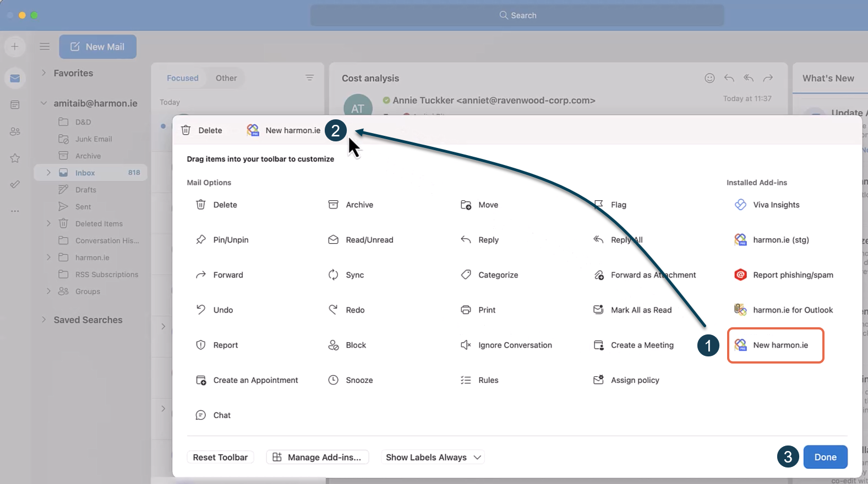Select the Redo option
This screenshot has height=484, width=868.
[x=346, y=310]
